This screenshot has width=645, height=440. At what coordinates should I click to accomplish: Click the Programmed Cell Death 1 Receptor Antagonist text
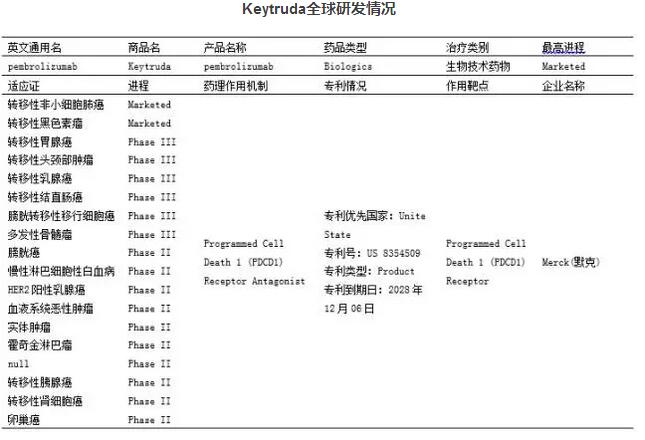point(253,262)
